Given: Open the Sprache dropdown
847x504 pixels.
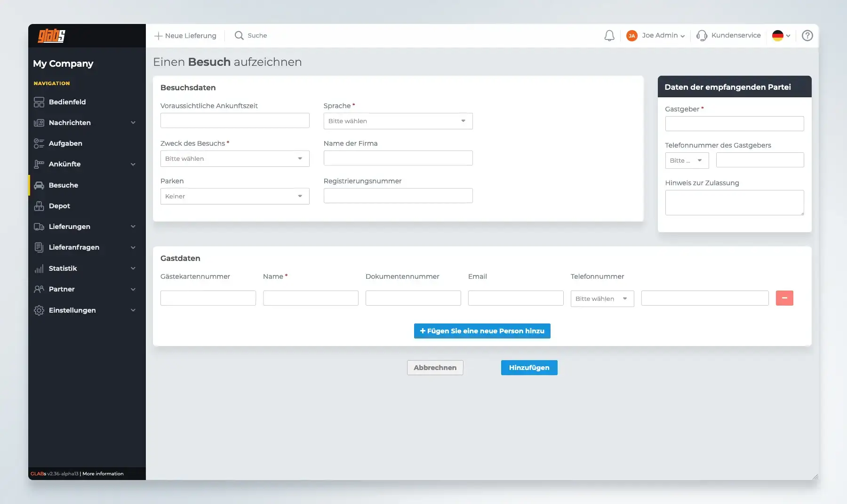Looking at the screenshot, I should 398,121.
